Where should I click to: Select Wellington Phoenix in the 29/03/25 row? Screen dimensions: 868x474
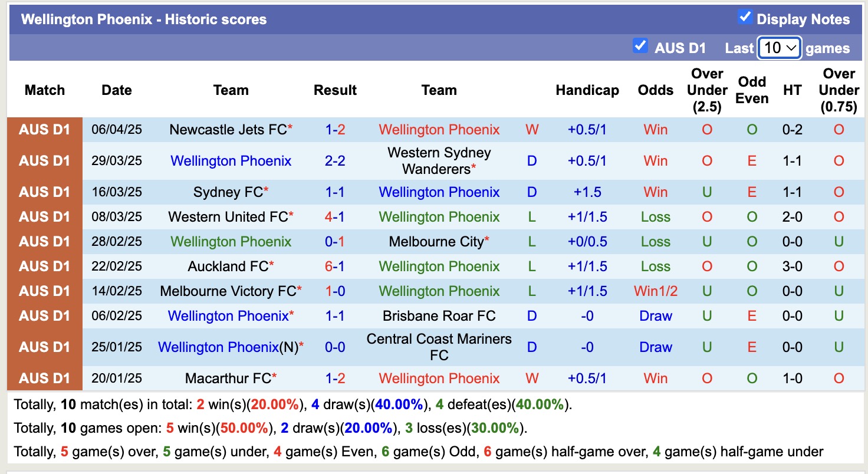tap(231, 160)
